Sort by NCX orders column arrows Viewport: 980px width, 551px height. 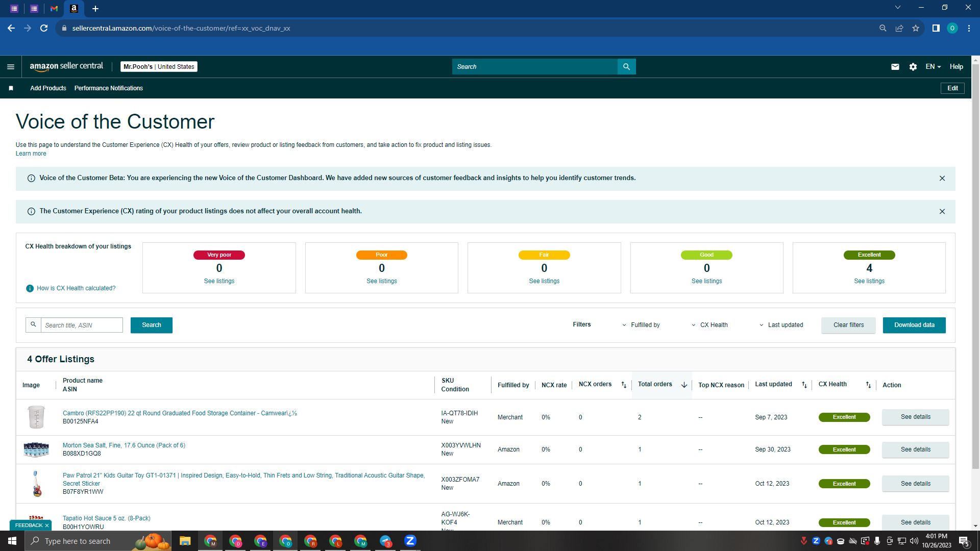click(x=624, y=385)
